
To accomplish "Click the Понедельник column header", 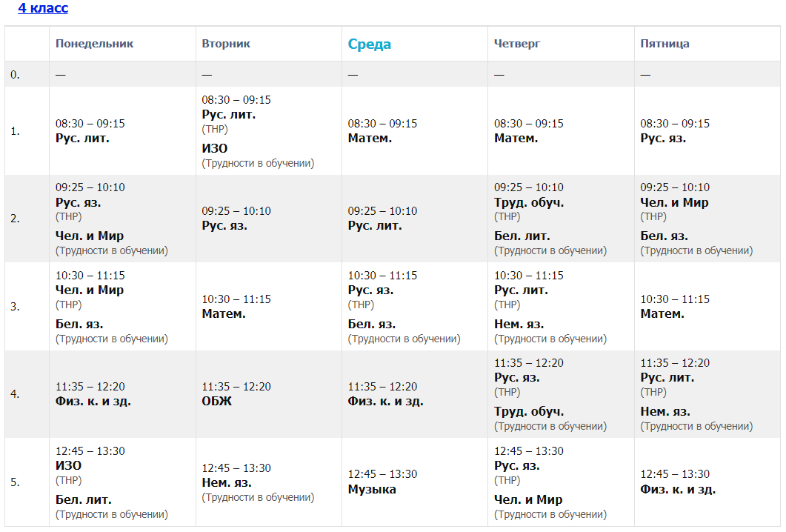I will 94,44.
